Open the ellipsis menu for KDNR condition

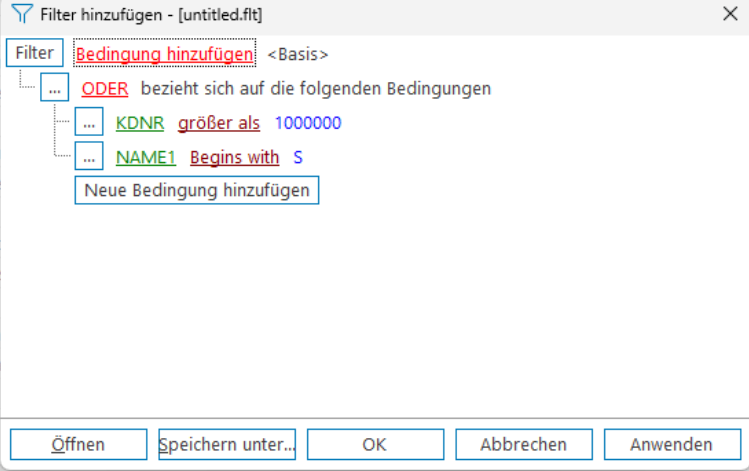(x=89, y=123)
